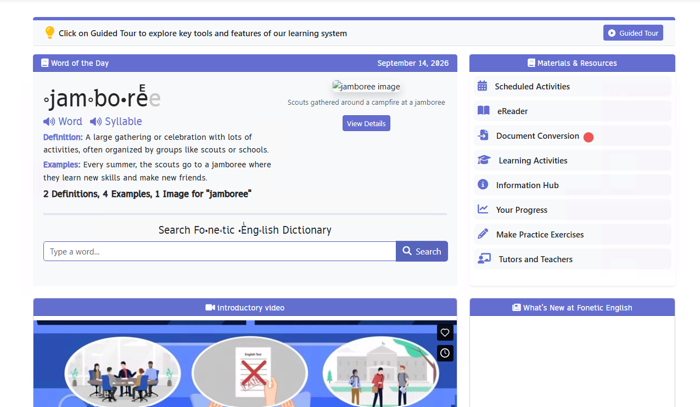Click the Your Progress chart icon

coord(483,209)
